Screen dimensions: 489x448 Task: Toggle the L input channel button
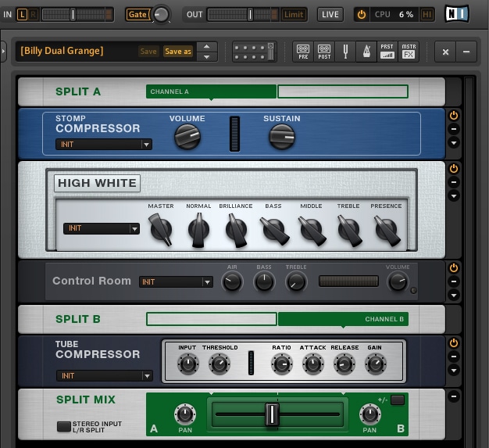tap(22, 14)
